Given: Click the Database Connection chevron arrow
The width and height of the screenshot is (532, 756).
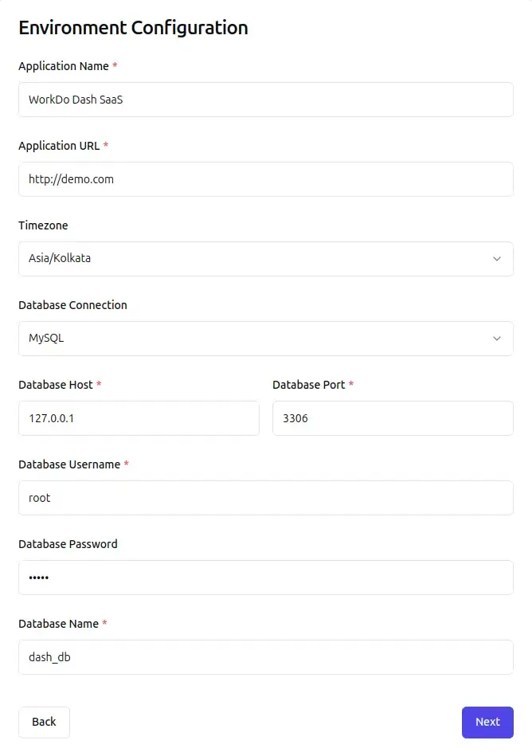Looking at the screenshot, I should click(497, 339).
